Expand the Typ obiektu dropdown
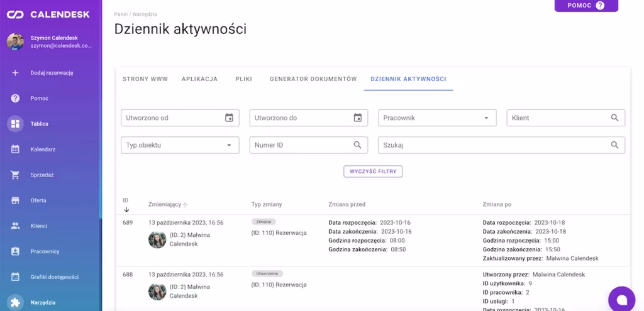Viewport: 644px width, 311px height. point(228,145)
